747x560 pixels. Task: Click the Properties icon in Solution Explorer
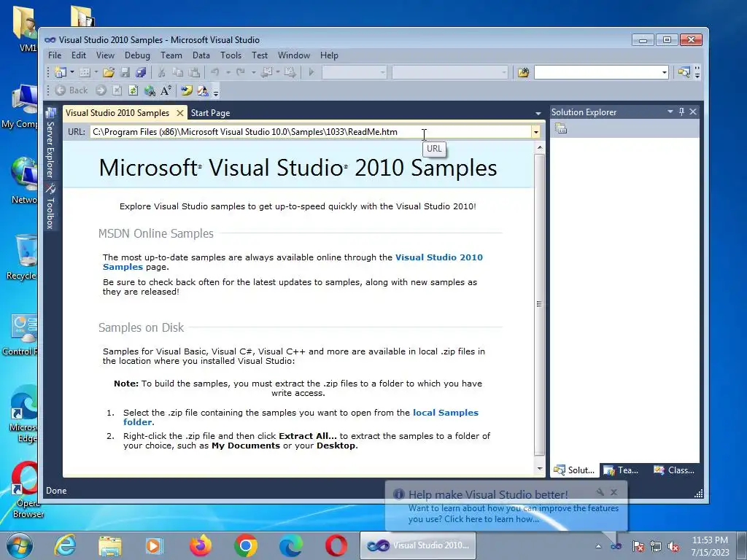tap(561, 128)
